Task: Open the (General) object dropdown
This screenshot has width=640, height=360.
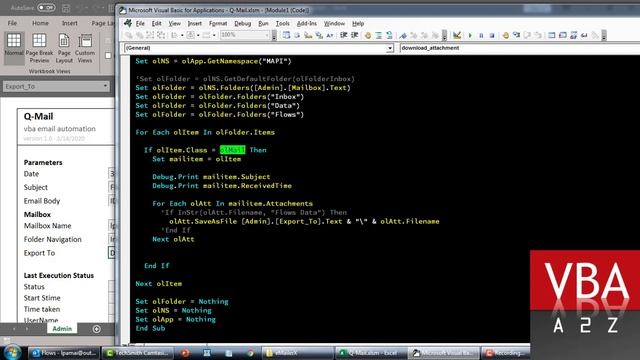Action: (390, 48)
